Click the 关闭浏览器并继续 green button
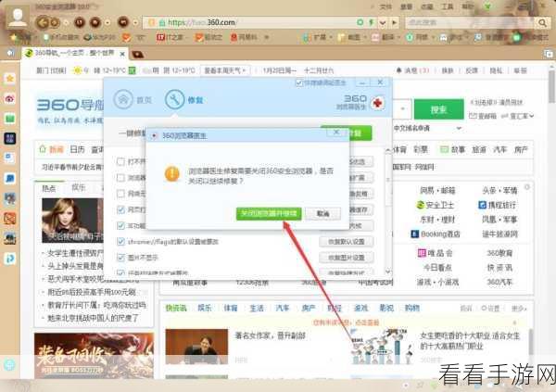Viewport: 556px width, 392px height. pos(269,213)
